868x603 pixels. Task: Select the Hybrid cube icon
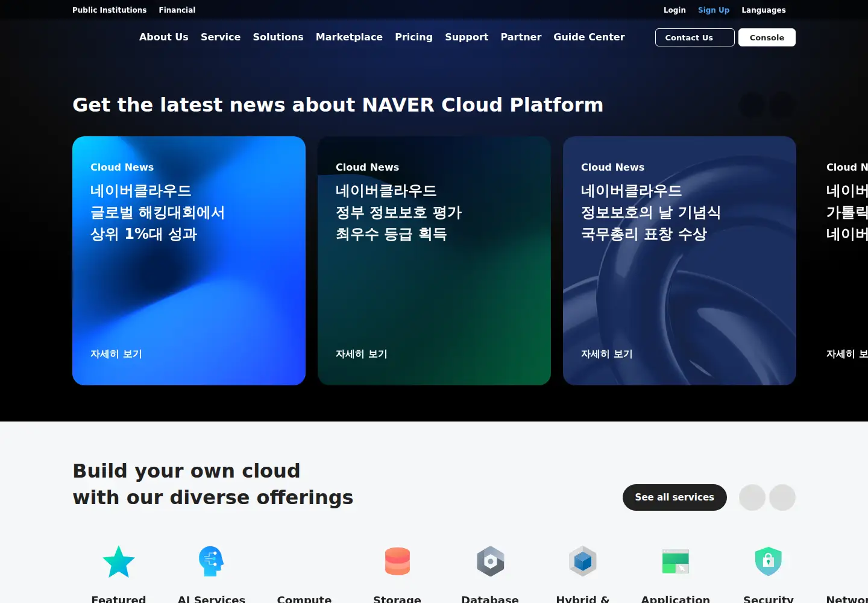(583, 561)
